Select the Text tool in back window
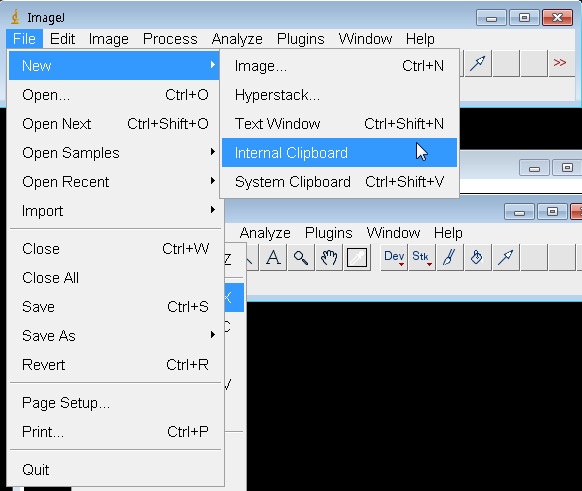The width and height of the screenshot is (582, 491). tap(273, 257)
